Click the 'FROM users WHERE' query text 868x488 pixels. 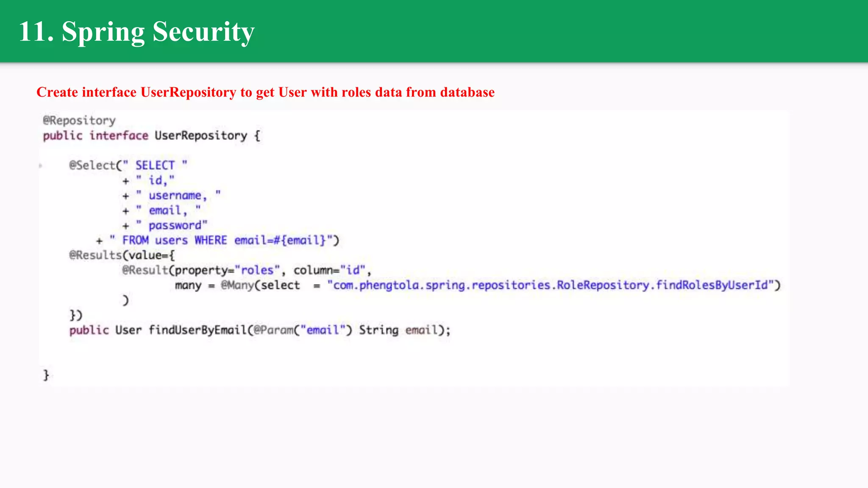point(175,241)
